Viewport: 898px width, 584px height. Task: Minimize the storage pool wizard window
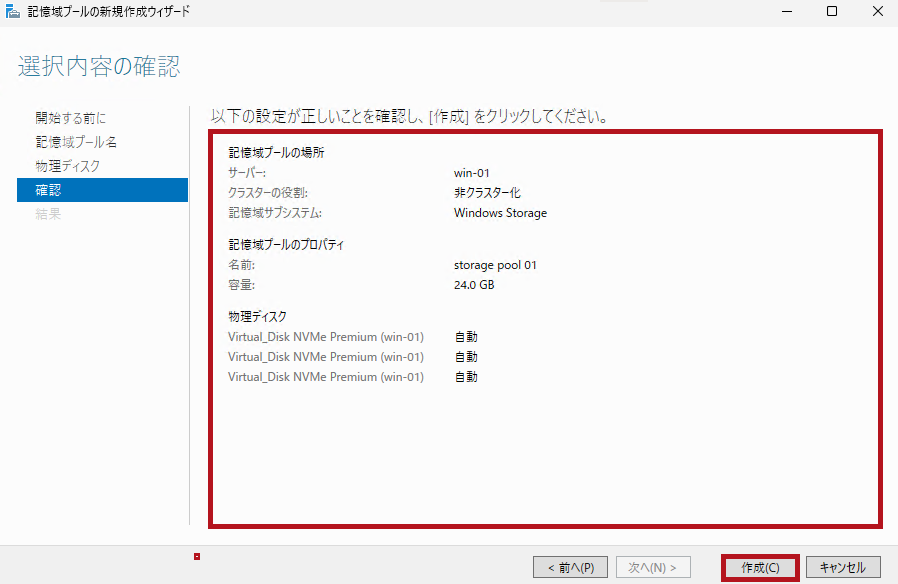[785, 12]
